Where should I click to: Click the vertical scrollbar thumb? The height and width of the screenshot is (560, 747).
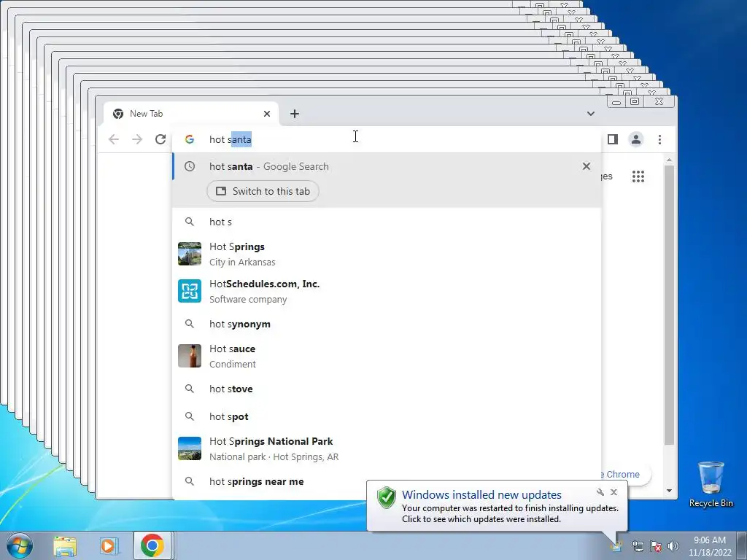coord(670,305)
